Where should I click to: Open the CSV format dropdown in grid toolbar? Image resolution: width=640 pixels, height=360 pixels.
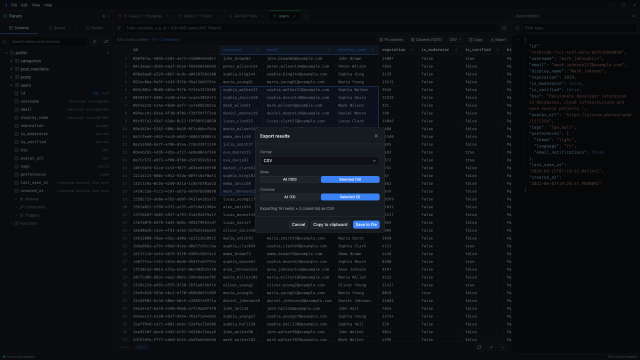(x=455, y=40)
